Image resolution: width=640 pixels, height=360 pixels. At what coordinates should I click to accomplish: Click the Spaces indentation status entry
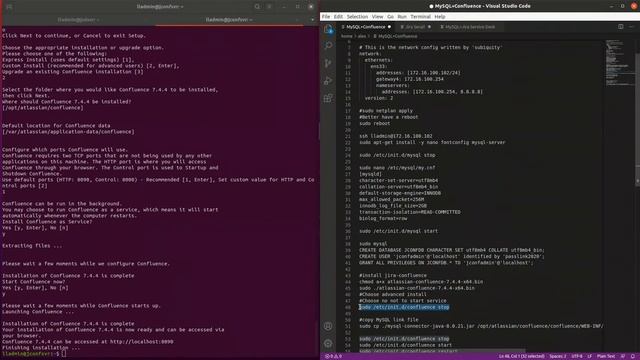(558, 356)
